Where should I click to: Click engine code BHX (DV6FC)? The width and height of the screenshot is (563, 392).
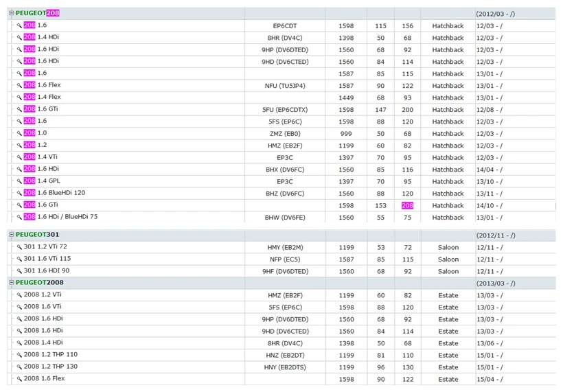pyautogui.click(x=285, y=170)
